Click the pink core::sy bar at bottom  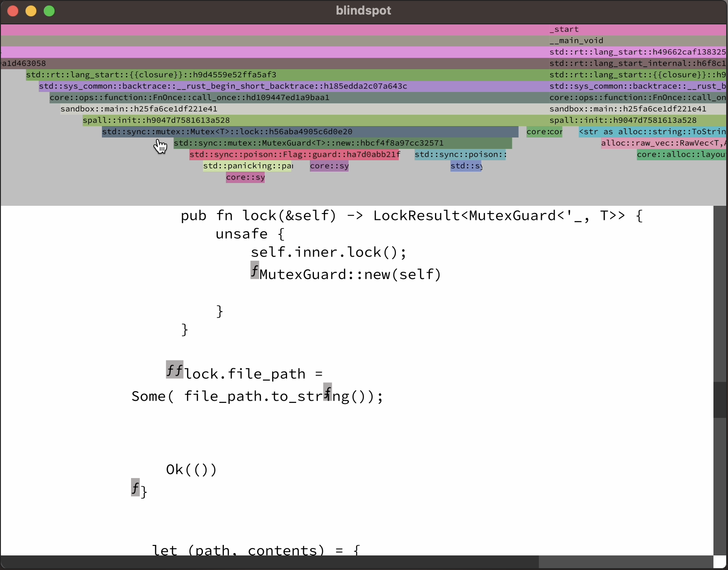[245, 178]
